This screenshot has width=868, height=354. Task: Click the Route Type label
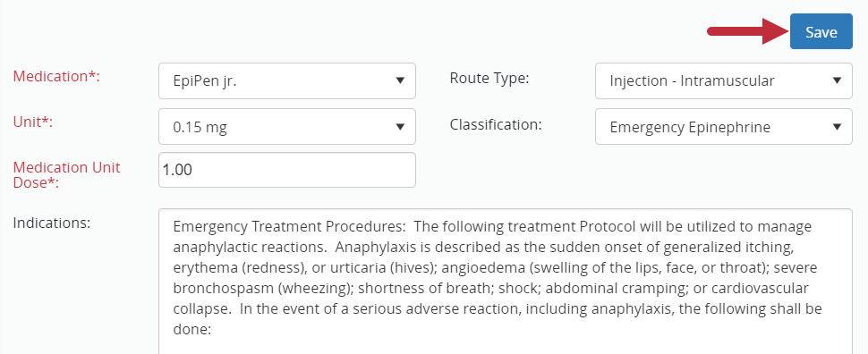coord(489,78)
